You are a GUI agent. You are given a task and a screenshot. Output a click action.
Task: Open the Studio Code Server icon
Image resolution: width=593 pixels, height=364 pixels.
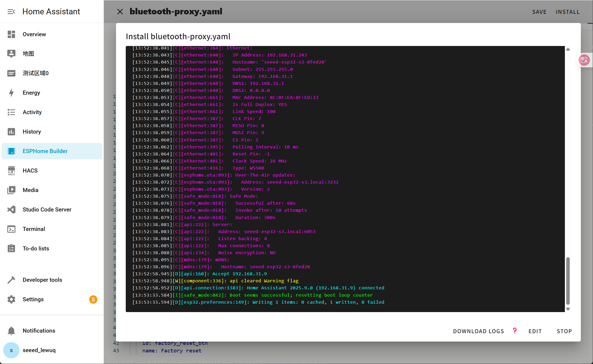[11, 210]
